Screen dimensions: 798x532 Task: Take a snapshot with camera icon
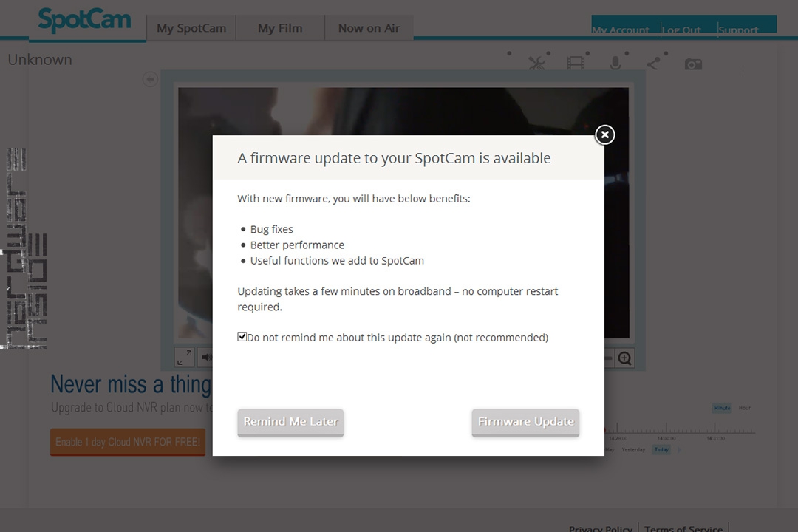693,64
